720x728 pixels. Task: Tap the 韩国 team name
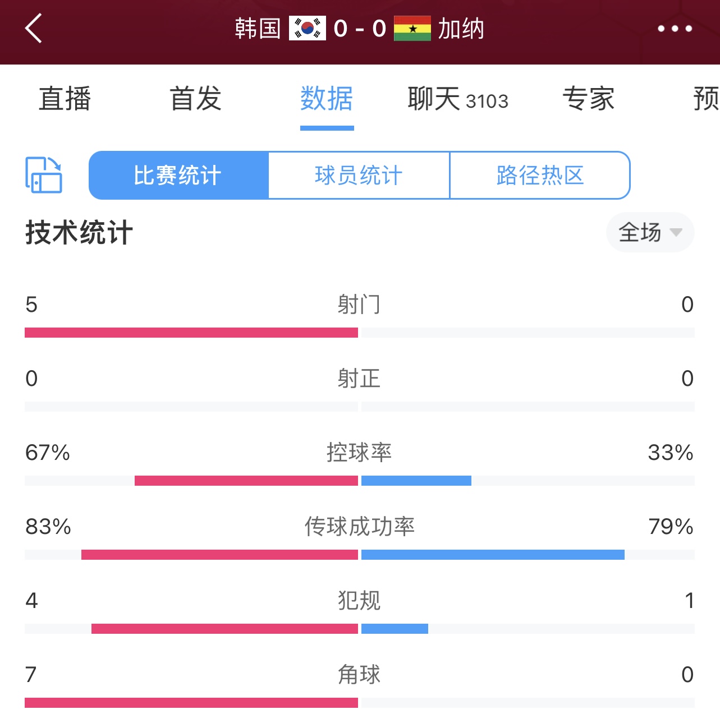(x=258, y=29)
